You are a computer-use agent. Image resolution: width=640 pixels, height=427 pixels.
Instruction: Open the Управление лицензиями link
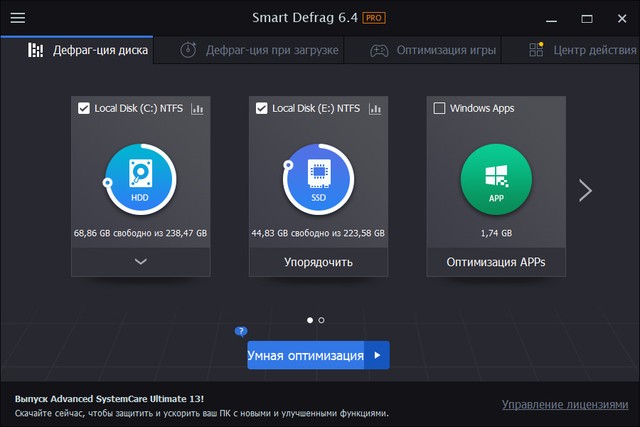coord(563,404)
